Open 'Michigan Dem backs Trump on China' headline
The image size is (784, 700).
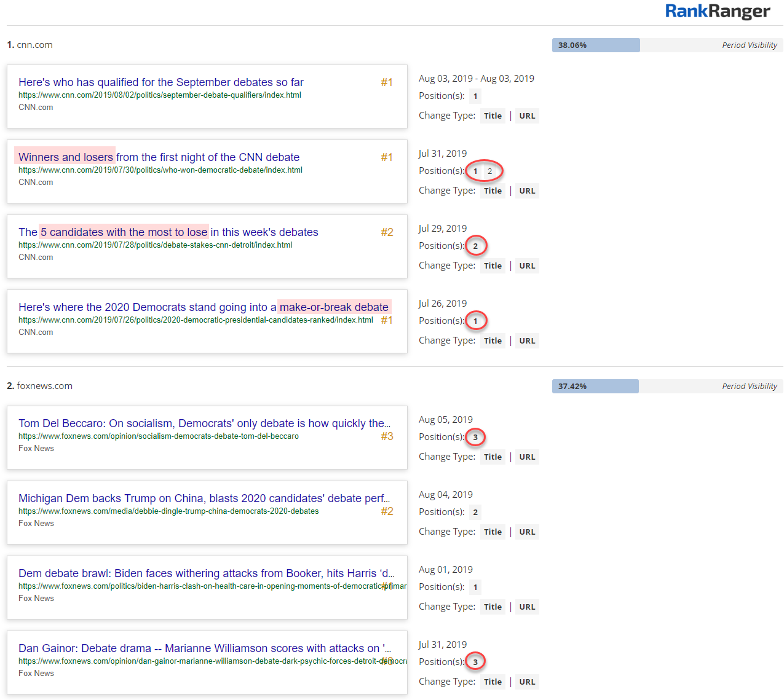[x=204, y=498]
